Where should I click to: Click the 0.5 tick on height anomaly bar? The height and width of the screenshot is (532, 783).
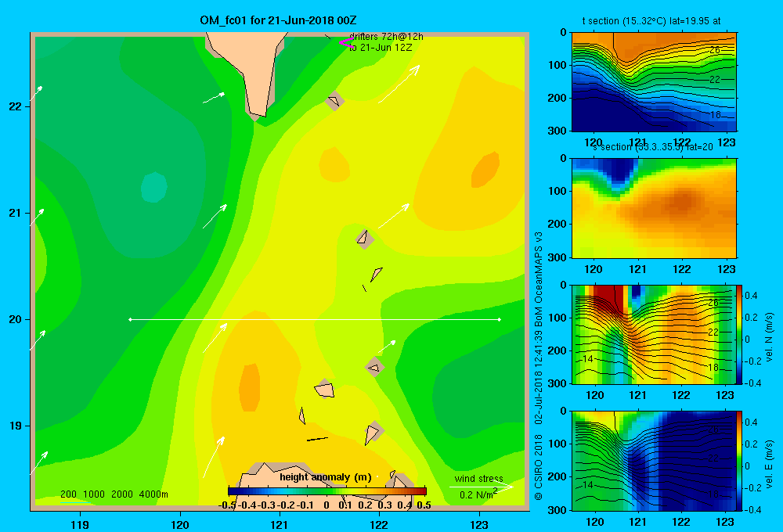coord(424,505)
